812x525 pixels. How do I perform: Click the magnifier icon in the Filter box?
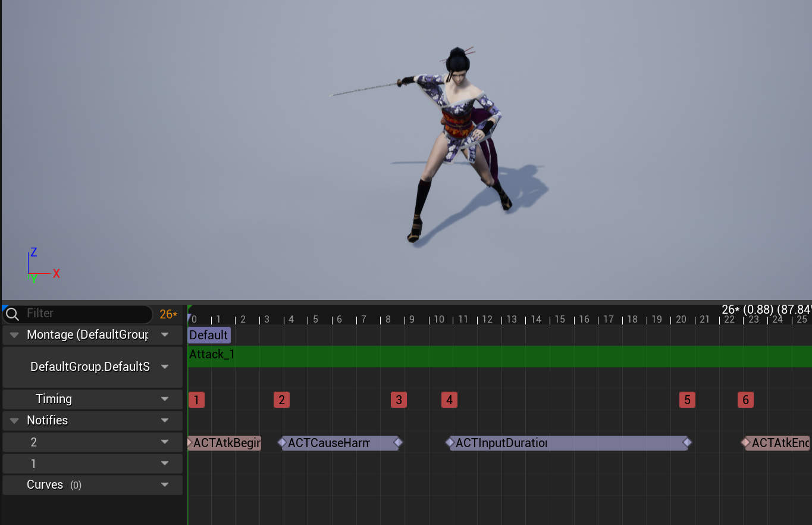point(12,314)
